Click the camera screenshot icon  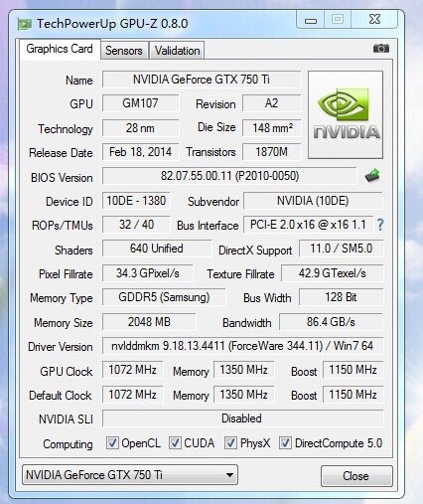(x=381, y=49)
